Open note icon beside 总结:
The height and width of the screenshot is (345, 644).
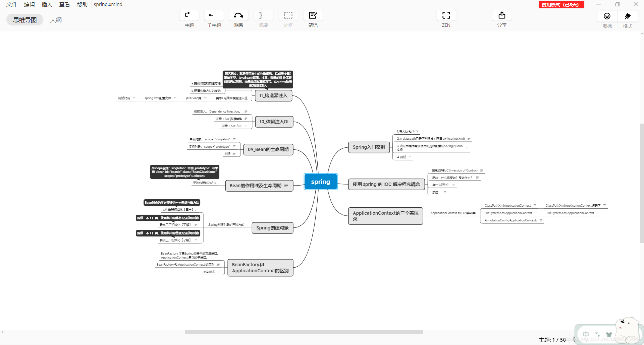[445, 192]
